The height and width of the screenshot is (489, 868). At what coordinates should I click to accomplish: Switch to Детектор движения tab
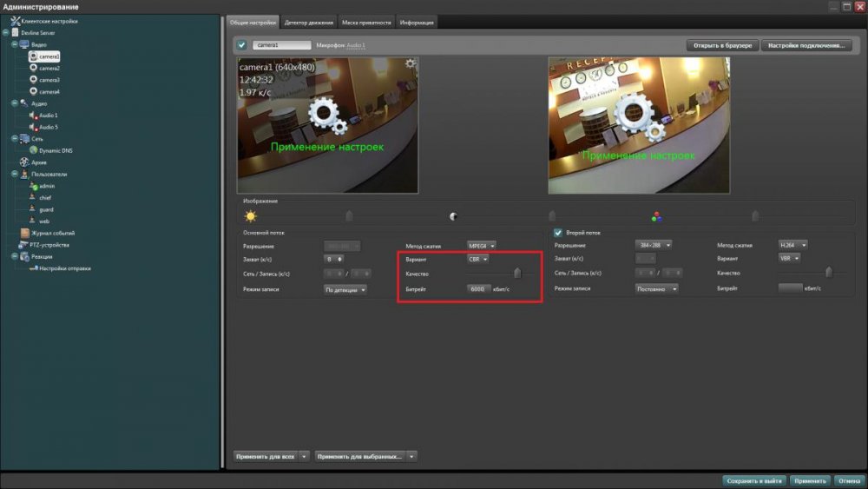tap(308, 23)
